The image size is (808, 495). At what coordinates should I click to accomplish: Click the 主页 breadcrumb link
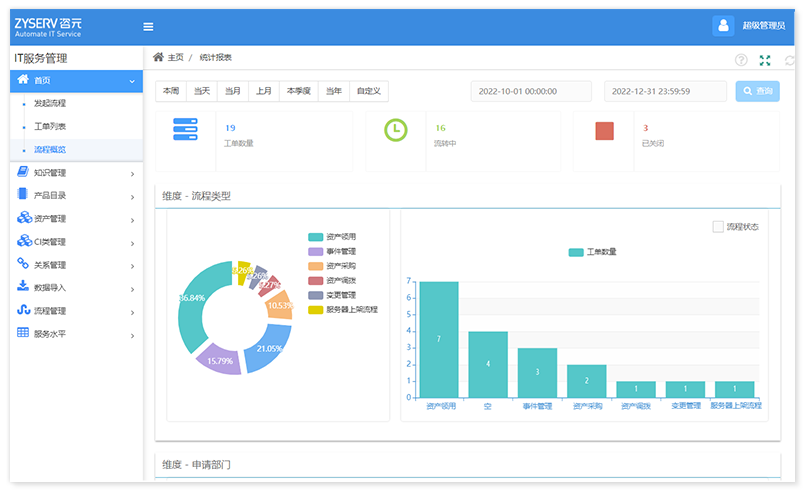point(176,57)
